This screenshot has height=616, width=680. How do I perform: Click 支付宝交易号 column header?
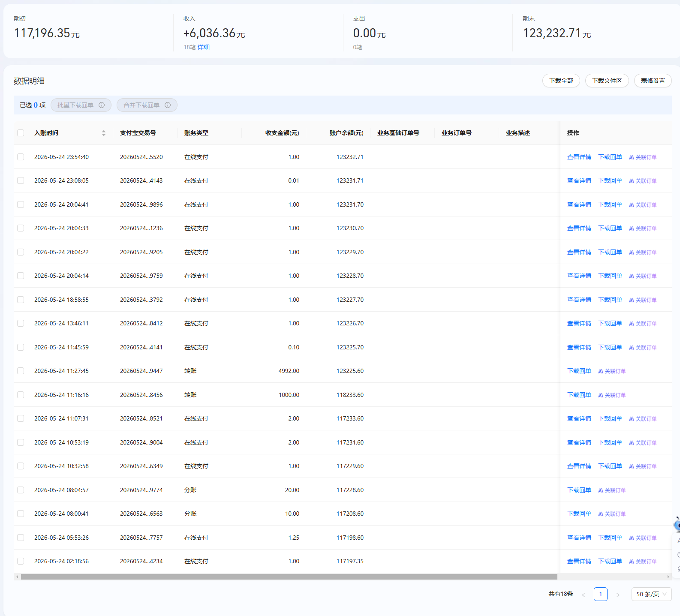[x=138, y=133]
